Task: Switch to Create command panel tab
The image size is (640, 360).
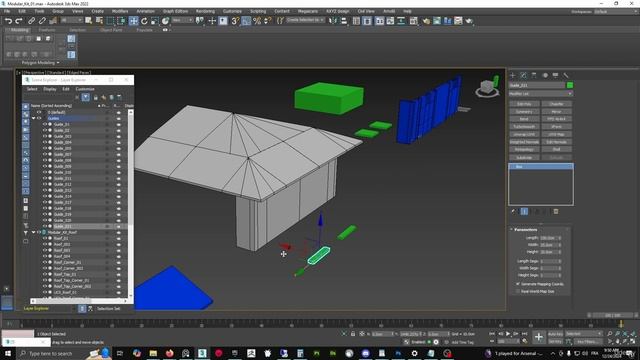Action: click(513, 76)
